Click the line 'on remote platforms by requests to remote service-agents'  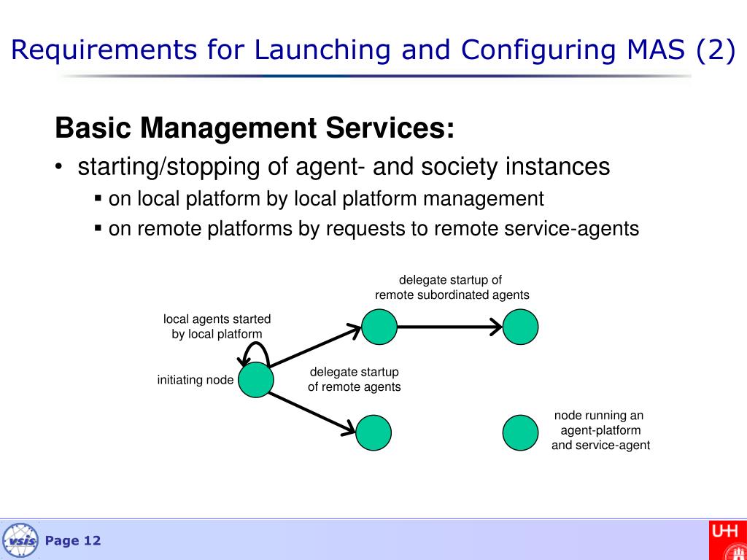pos(373,228)
